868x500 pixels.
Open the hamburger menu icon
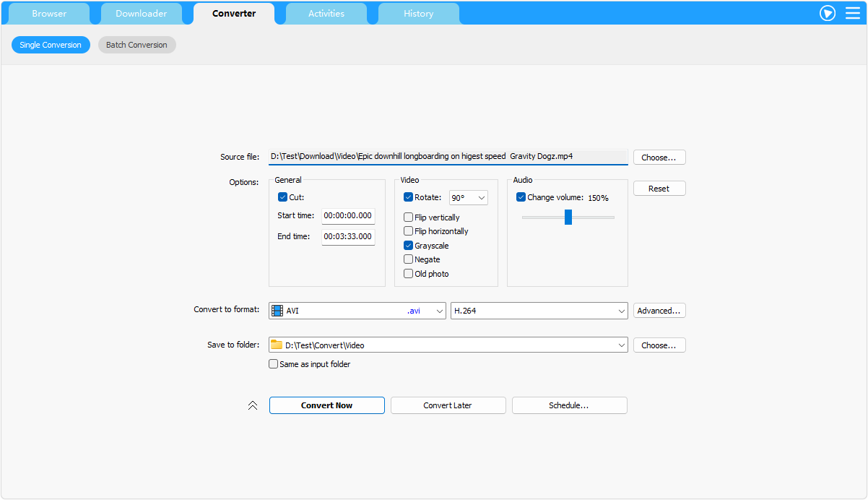(x=853, y=13)
